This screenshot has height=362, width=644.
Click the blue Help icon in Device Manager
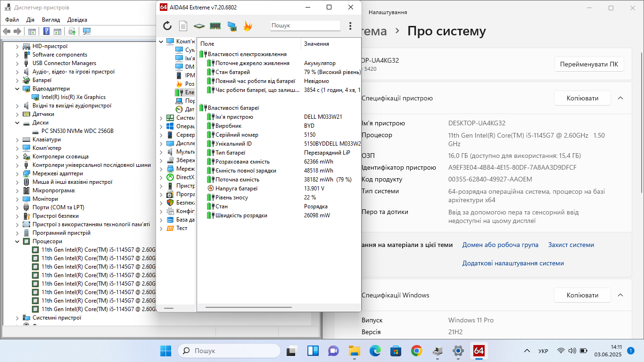point(47,31)
